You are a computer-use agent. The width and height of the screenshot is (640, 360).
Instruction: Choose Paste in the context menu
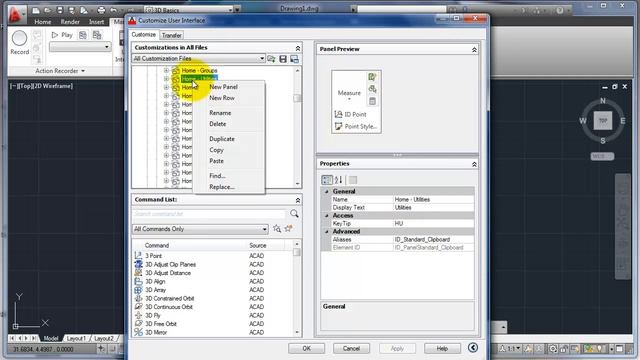[216, 161]
